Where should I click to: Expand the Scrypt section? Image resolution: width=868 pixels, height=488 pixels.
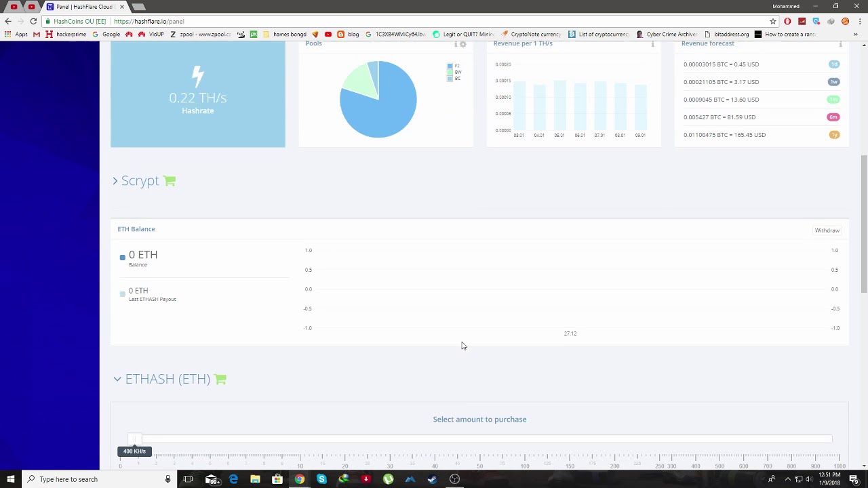115,181
